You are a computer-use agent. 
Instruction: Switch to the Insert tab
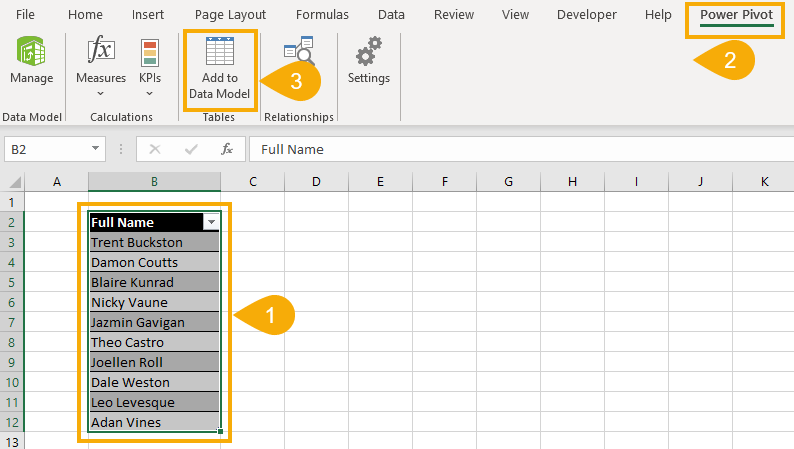pos(148,15)
